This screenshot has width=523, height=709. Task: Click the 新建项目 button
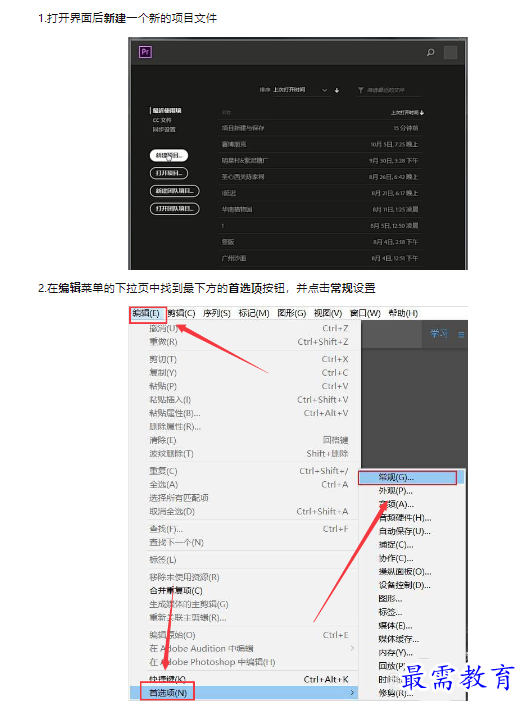click(169, 156)
